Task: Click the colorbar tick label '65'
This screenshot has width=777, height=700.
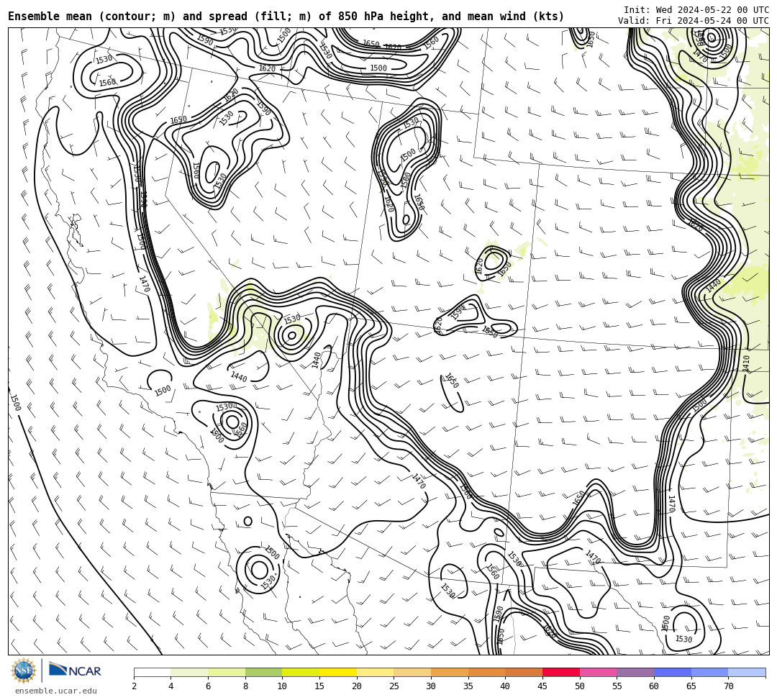Action: pyautogui.click(x=691, y=686)
